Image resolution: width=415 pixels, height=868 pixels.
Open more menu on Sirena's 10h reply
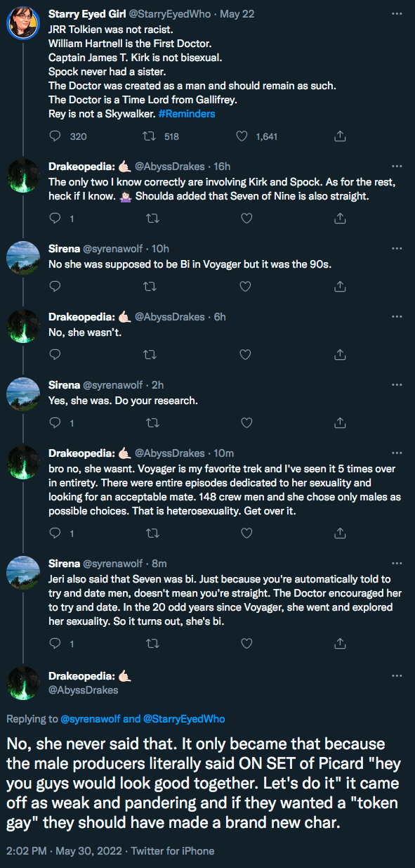[397, 248]
